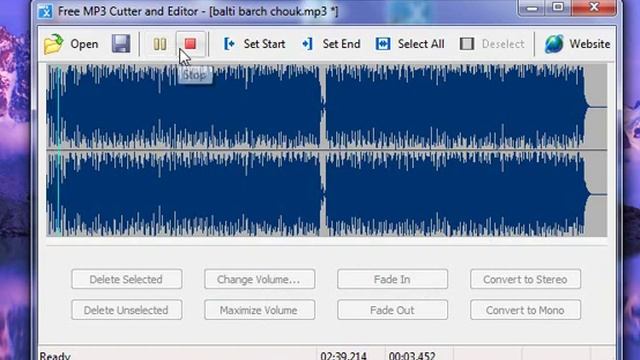Click the window title bar text
This screenshot has height=360, width=640.
(x=198, y=11)
